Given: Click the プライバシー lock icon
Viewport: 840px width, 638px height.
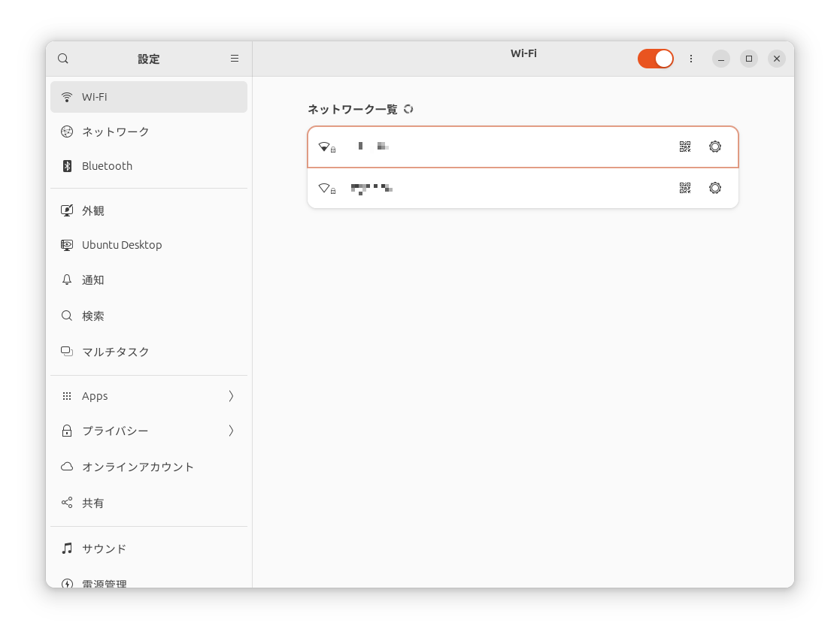Looking at the screenshot, I should point(67,431).
